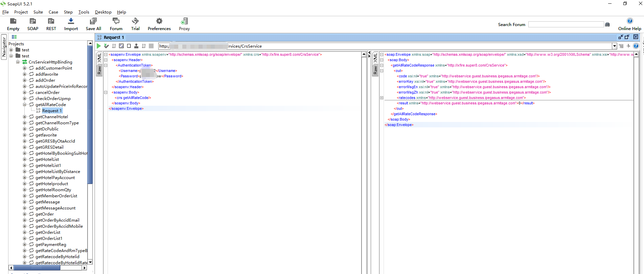Click the Save All icon

point(93,21)
